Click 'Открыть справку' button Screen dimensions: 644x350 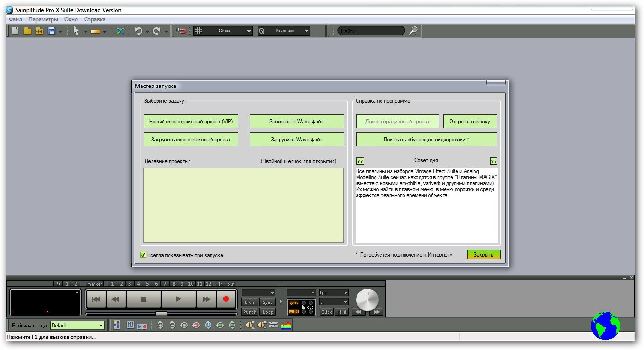tap(470, 122)
